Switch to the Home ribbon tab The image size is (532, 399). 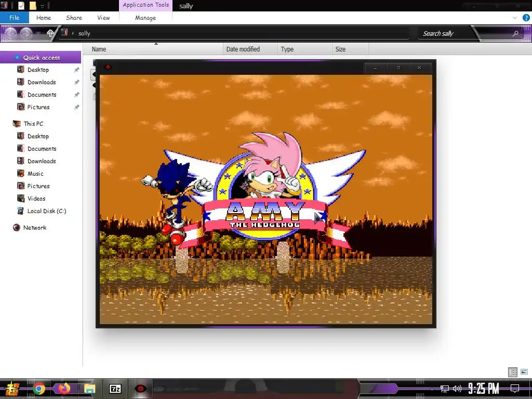tap(44, 18)
